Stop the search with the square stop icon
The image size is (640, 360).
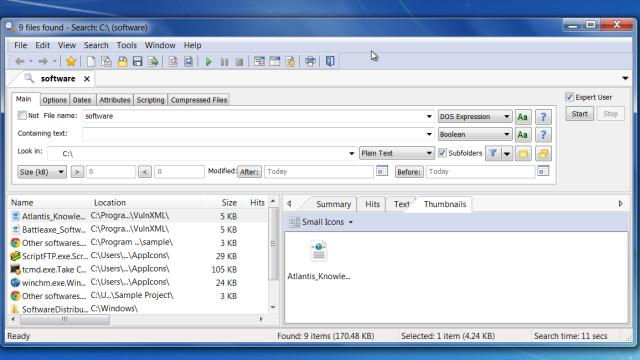pyautogui.click(x=240, y=62)
